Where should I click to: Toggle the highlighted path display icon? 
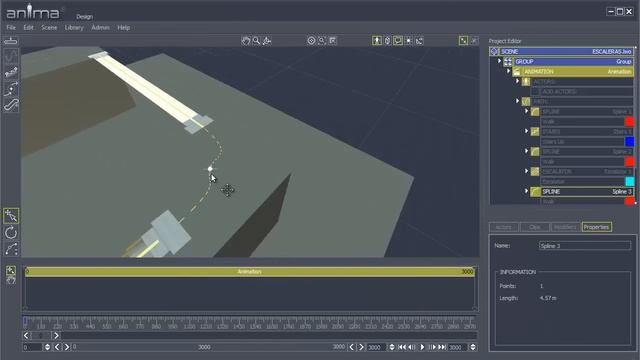coord(398,40)
